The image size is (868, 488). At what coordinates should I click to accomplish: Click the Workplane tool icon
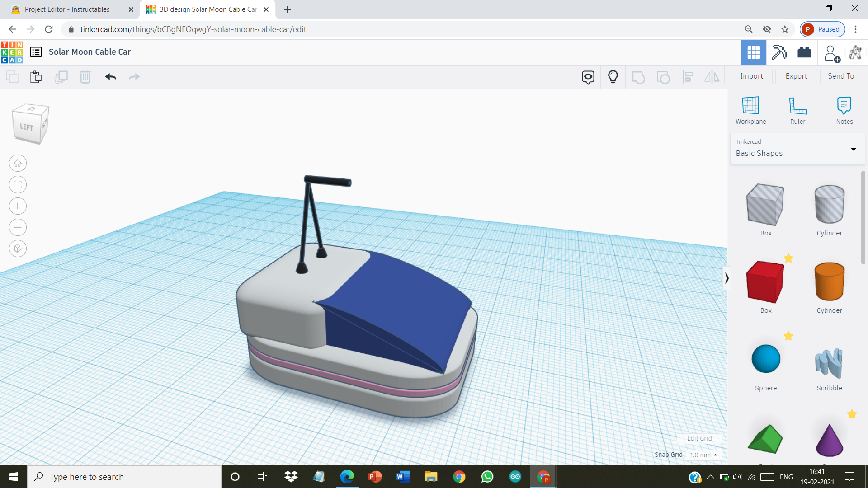[750, 108]
